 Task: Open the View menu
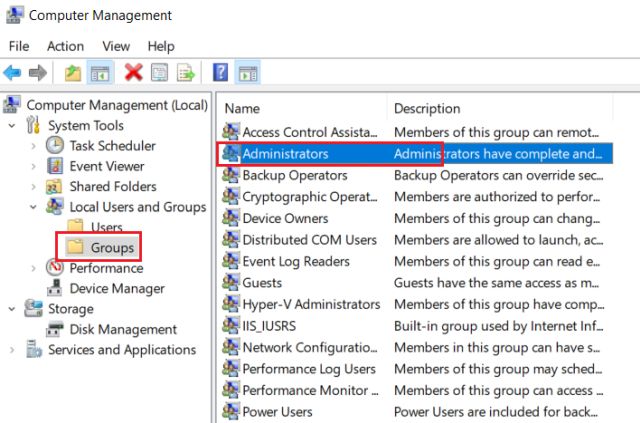pos(116,46)
